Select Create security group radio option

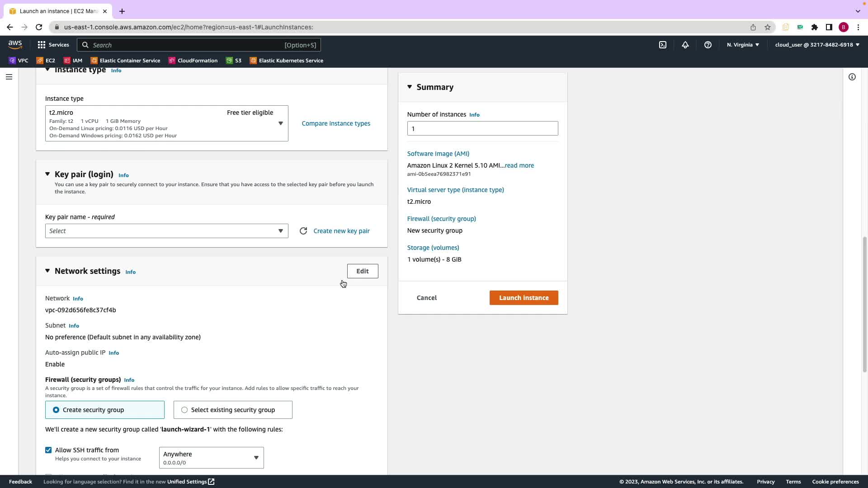[56, 410]
